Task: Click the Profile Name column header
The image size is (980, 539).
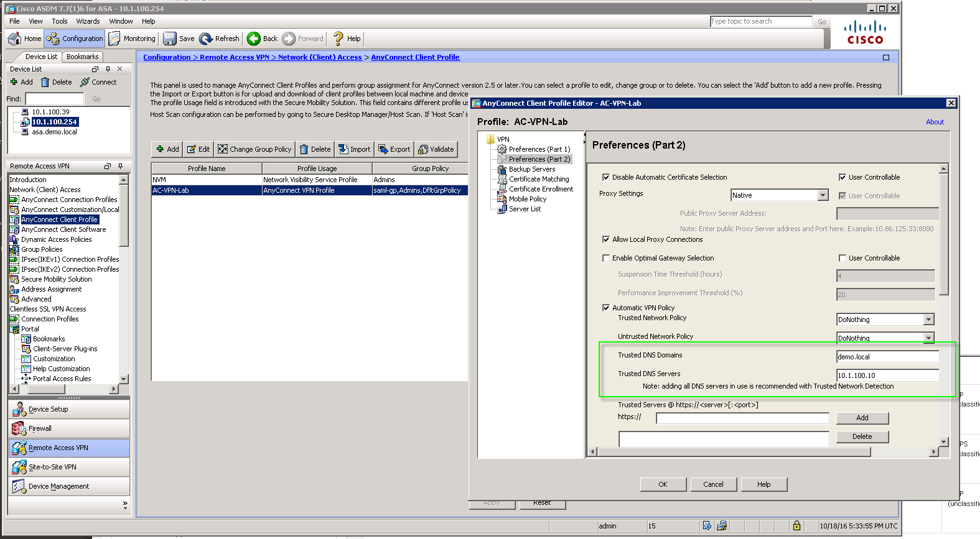Action: coord(207,168)
